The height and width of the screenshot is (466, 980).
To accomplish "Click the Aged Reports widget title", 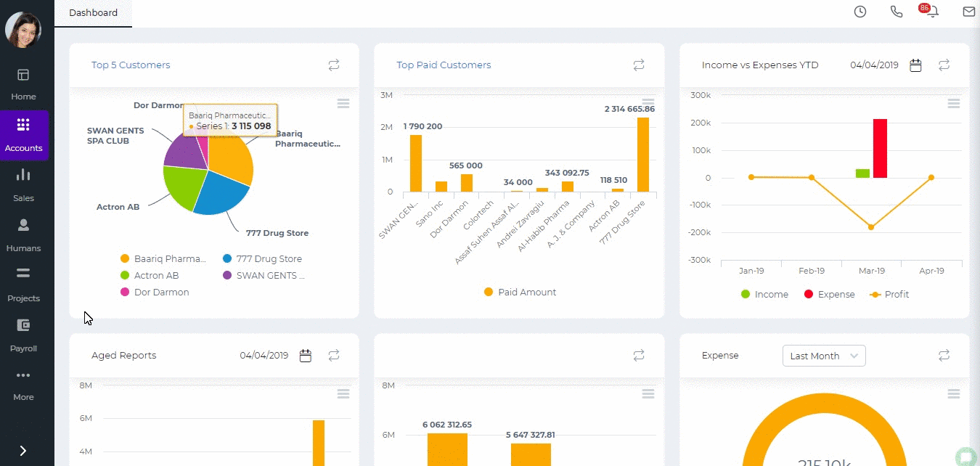I will (123, 356).
